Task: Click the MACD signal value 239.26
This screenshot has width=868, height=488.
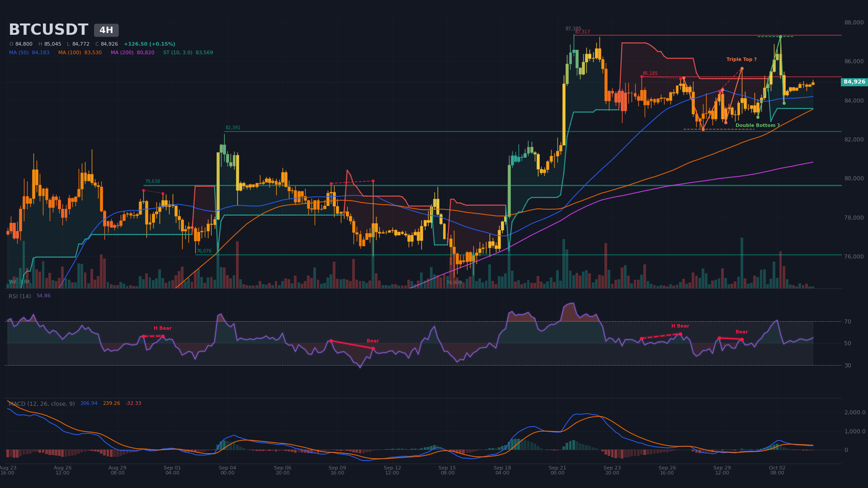Action: pos(111,403)
